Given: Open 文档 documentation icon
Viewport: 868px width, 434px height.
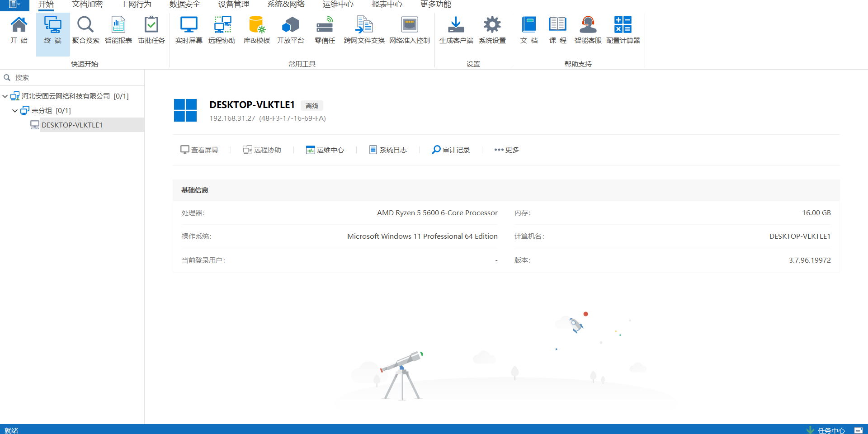Looking at the screenshot, I should 529,30.
